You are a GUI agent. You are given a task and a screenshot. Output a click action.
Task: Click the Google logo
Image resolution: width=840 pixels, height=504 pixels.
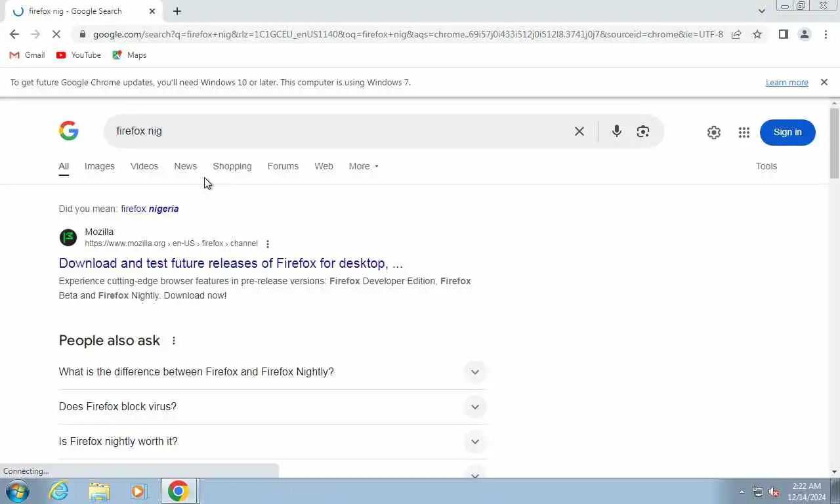(69, 131)
